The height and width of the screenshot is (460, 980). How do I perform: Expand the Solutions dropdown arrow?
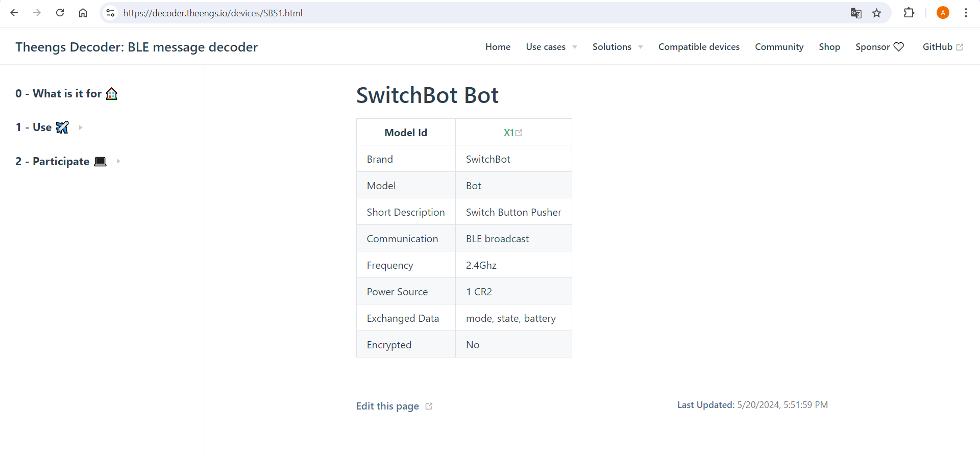pyautogui.click(x=641, y=47)
